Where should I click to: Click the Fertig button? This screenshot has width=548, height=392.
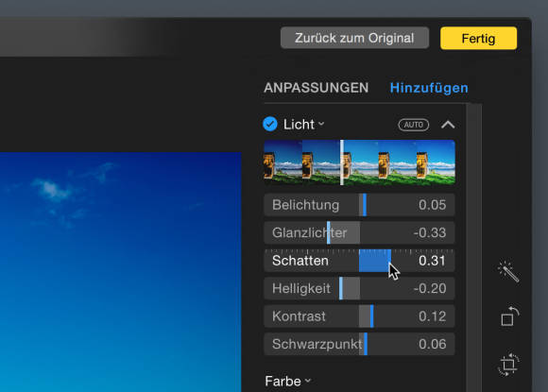tap(478, 39)
